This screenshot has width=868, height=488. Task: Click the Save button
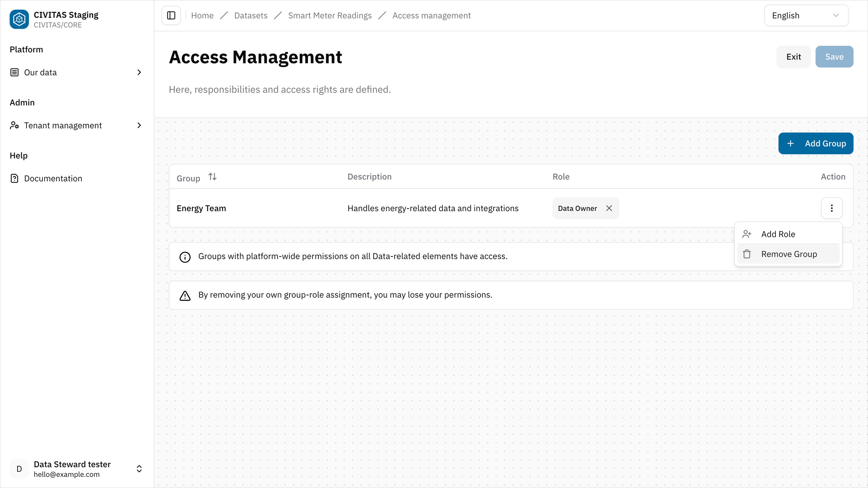[834, 57]
